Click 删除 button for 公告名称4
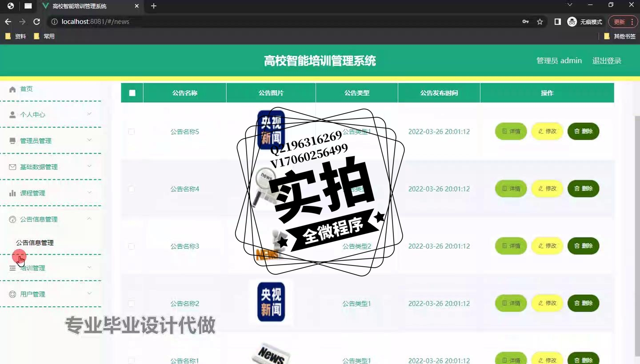This screenshot has width=640, height=364. [x=583, y=189]
